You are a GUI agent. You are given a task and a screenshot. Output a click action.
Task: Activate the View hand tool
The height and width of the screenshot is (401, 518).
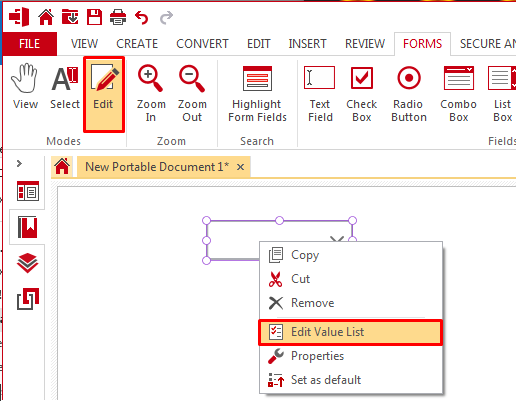25,87
